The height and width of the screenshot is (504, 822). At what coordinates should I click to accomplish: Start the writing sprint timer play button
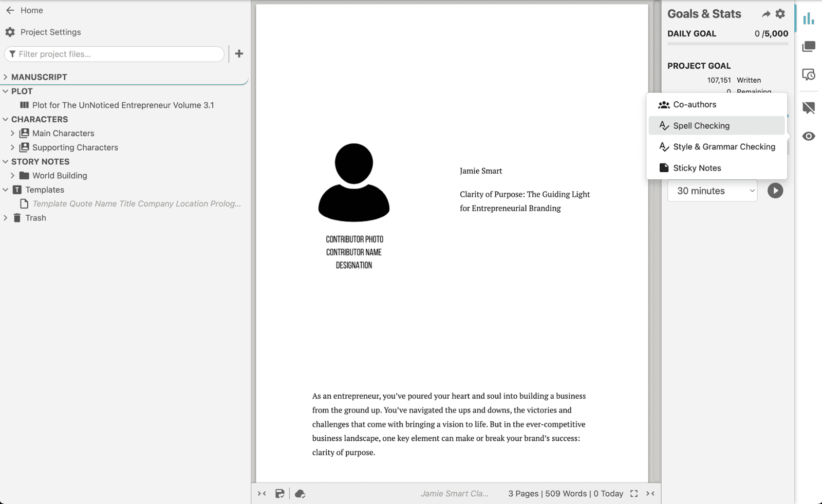(775, 191)
